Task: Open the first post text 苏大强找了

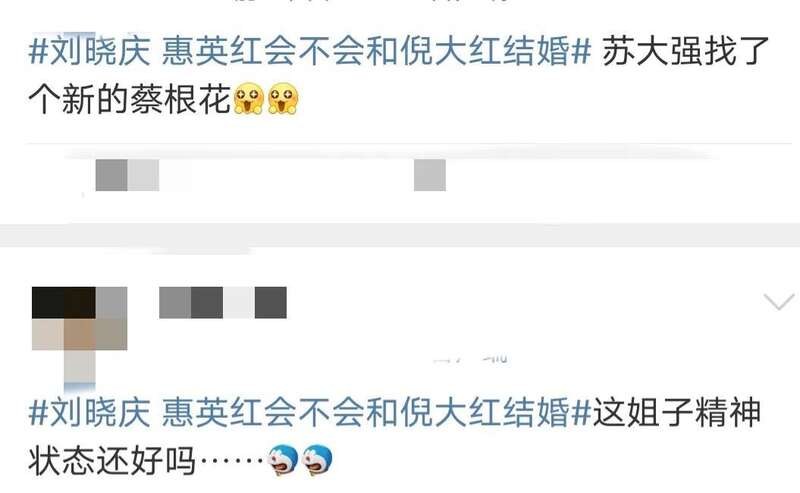Action: pos(685,52)
